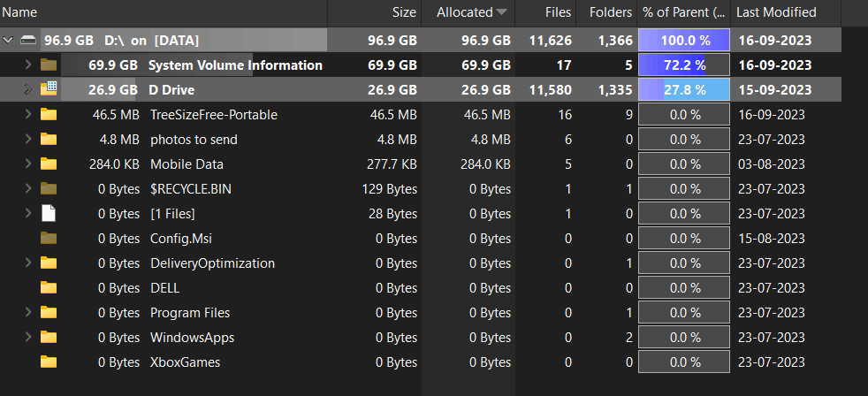Select the Config.Msi row name
868x396 pixels.
coord(181,239)
